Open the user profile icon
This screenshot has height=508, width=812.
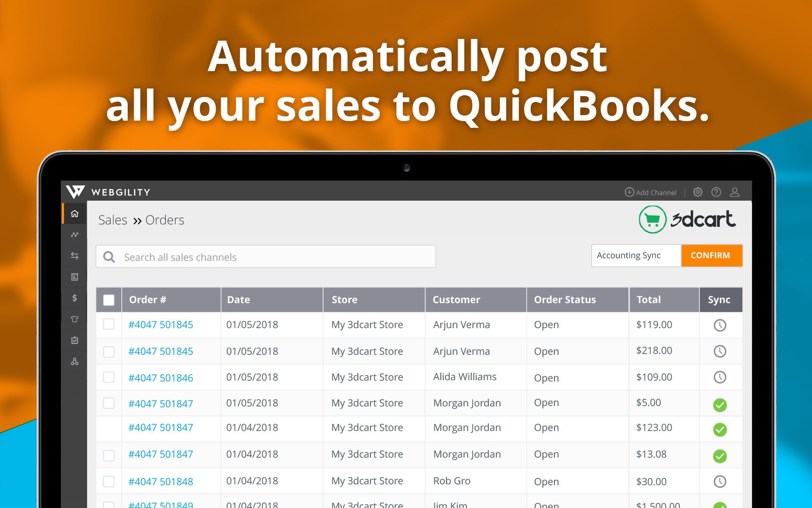(735, 192)
